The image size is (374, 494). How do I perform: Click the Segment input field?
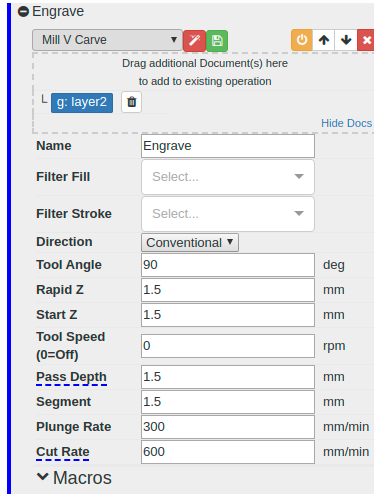[x=228, y=402]
